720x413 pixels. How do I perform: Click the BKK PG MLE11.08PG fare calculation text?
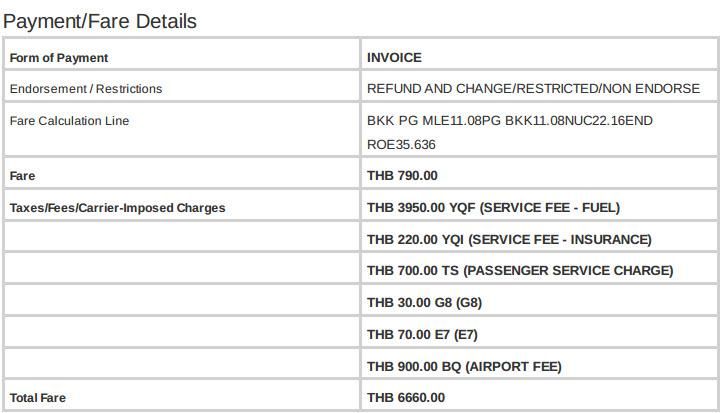pyautogui.click(x=433, y=121)
